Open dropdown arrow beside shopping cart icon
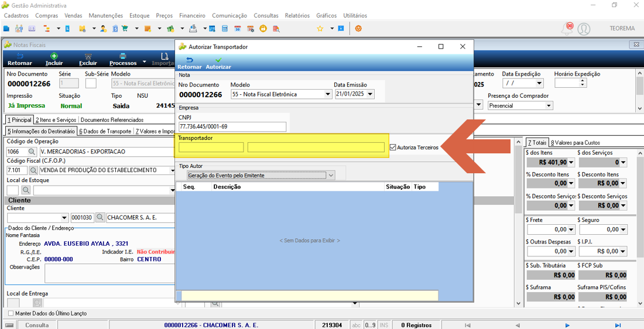644x329 pixels. click(136, 29)
